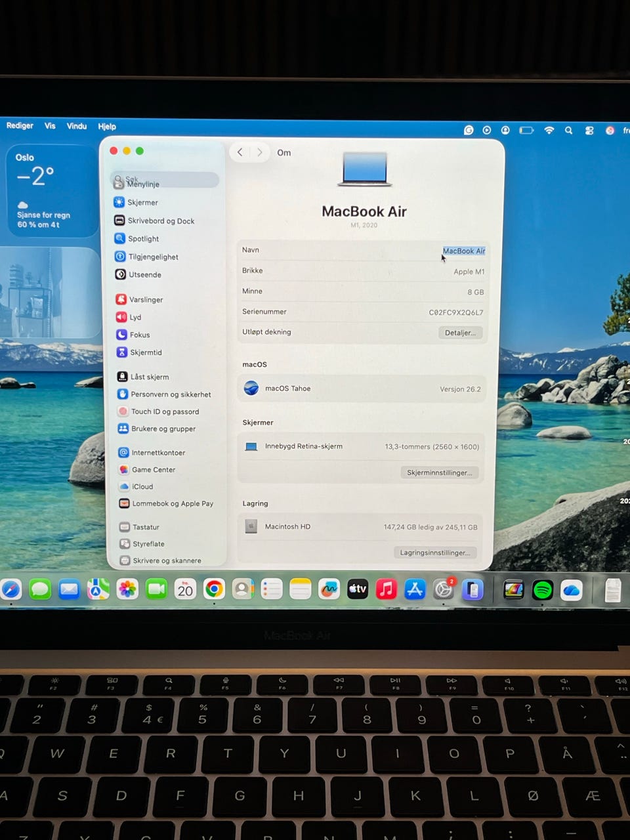The height and width of the screenshot is (840, 630).
Task: Select Game Center in sidebar
Action: point(148,470)
